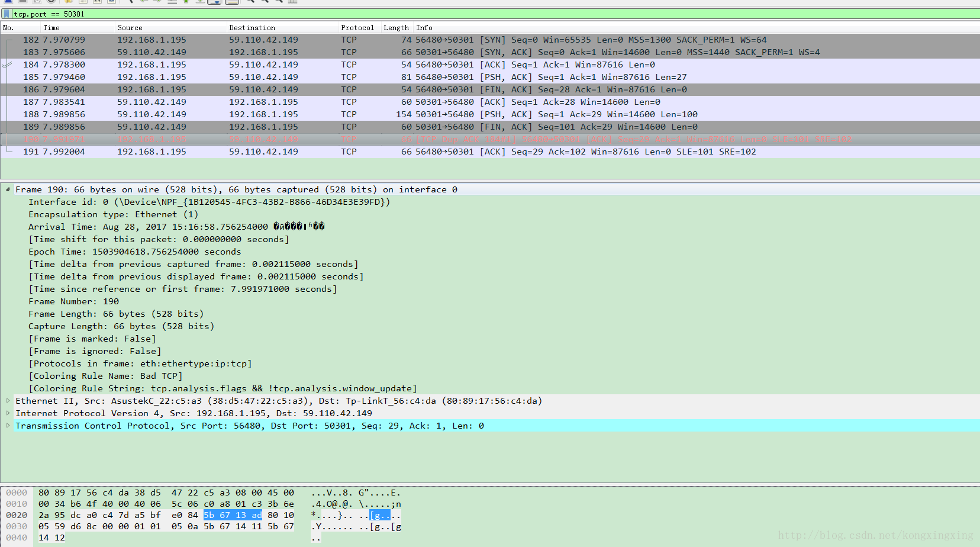
Task: Select packet 182, the SYN packet
Action: pyautogui.click(x=490, y=40)
